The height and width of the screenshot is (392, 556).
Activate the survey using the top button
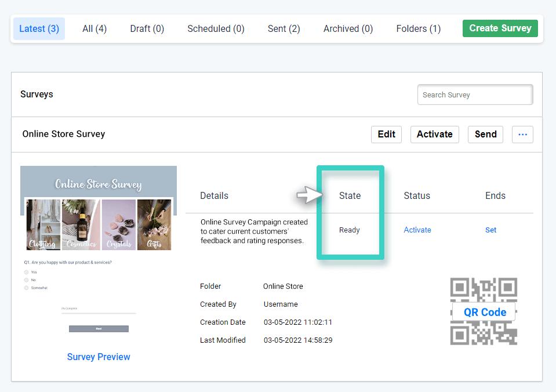[434, 134]
